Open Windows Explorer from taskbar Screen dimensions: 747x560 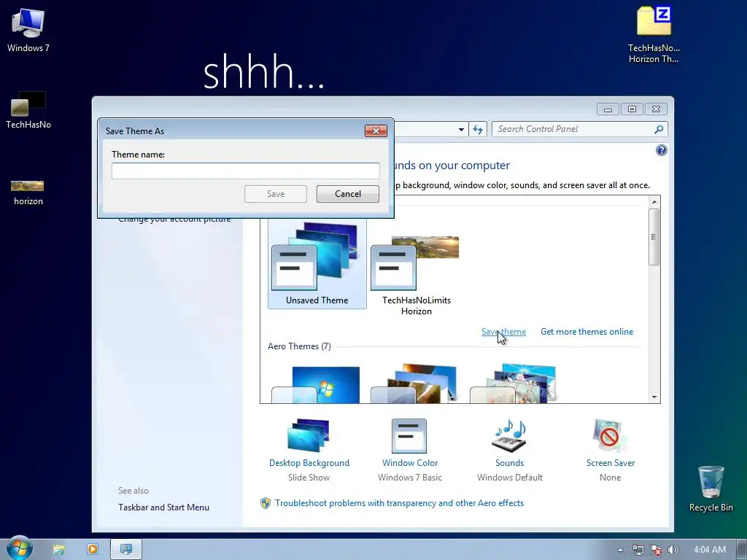tap(58, 550)
